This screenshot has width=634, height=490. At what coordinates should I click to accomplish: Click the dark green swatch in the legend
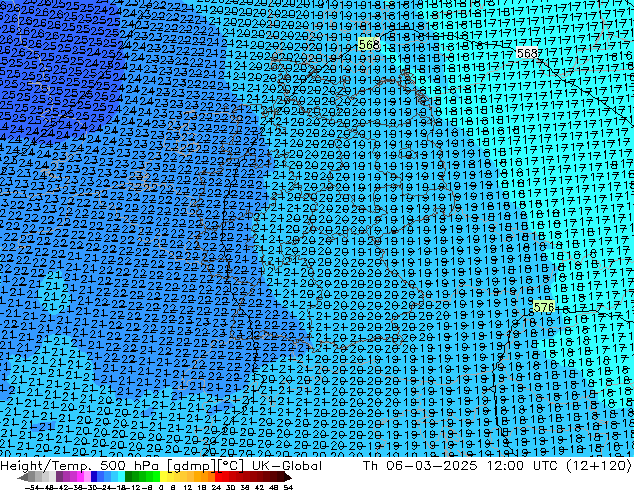pos(129,477)
